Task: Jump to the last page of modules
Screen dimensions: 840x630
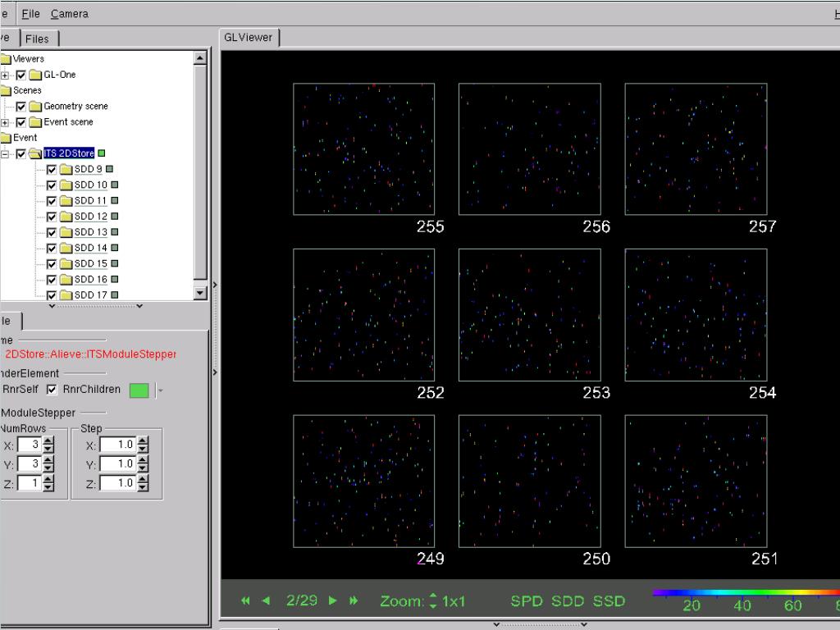Action: [x=354, y=600]
